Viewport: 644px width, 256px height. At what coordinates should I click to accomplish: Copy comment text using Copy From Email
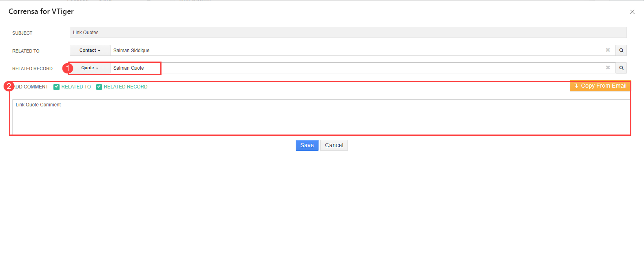(600, 86)
